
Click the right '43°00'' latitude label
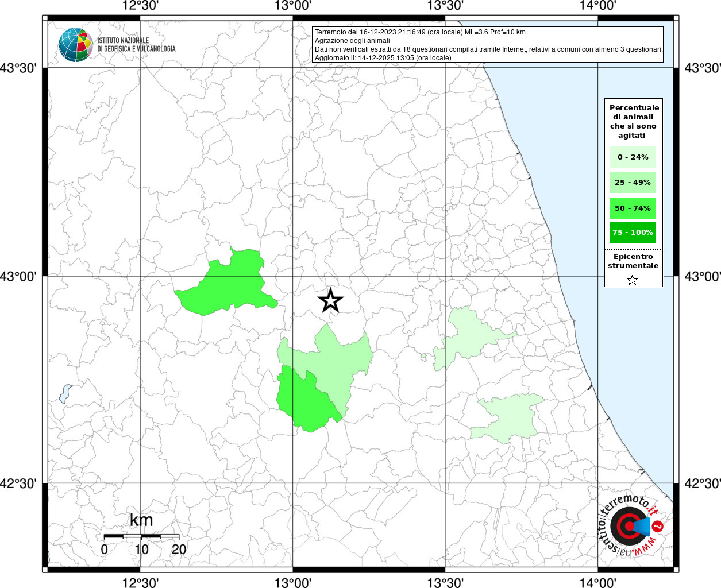click(x=703, y=276)
